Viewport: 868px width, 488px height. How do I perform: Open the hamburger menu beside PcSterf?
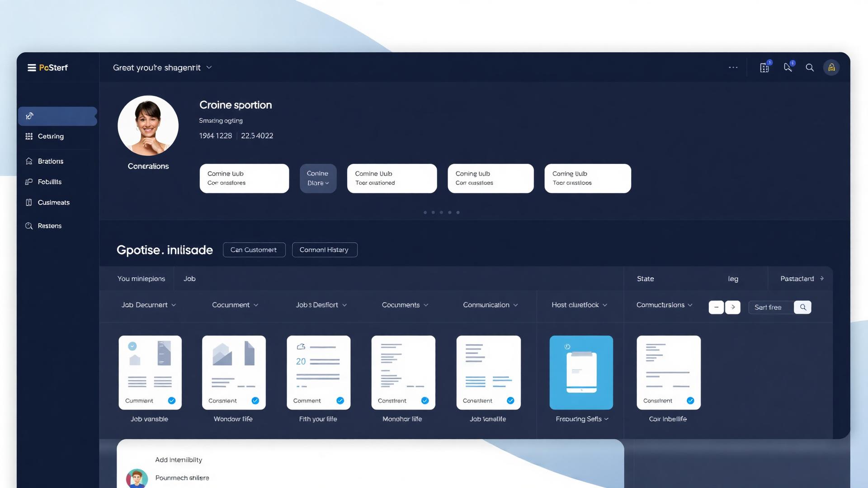32,68
